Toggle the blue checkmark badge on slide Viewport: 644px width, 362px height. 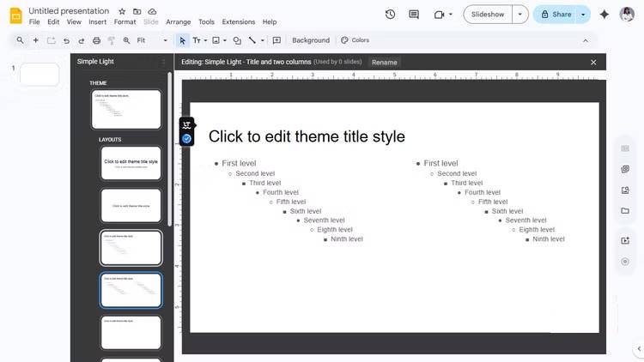186,138
